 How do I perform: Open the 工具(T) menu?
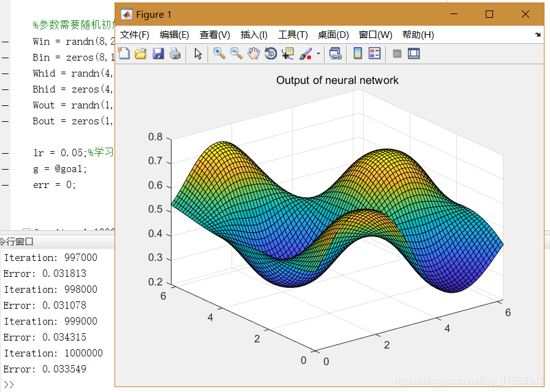[293, 35]
